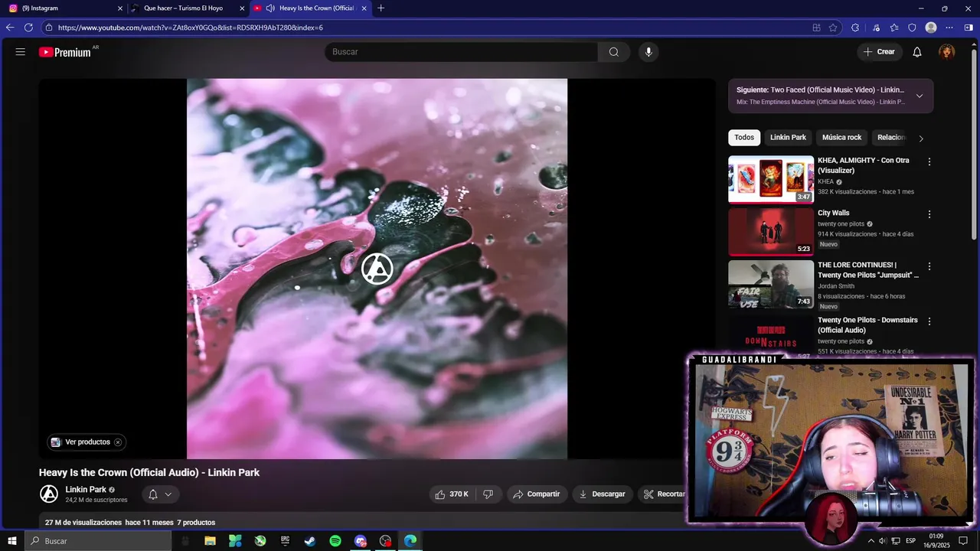Open the account avatar menu
The image size is (980, 551).
point(947,52)
